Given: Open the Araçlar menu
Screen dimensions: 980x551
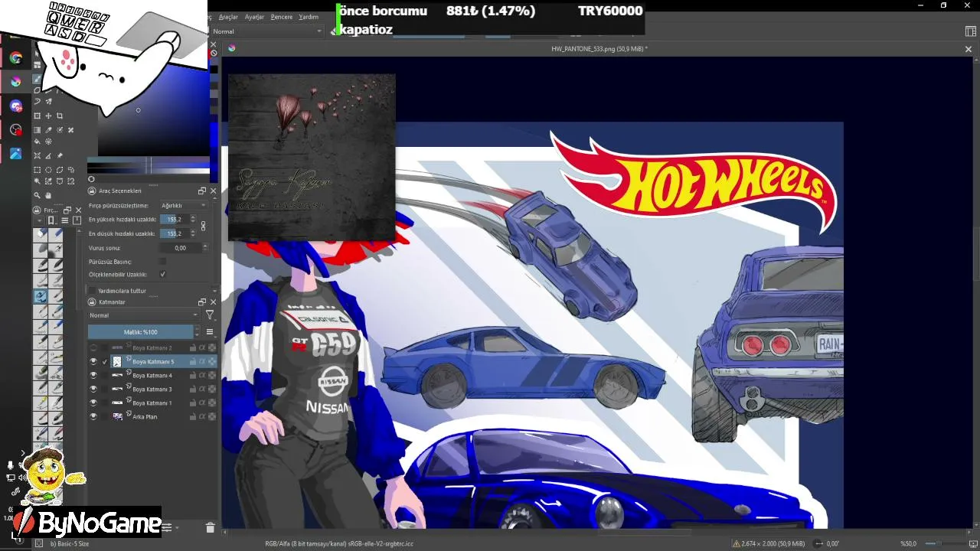Looking at the screenshot, I should coord(228,17).
